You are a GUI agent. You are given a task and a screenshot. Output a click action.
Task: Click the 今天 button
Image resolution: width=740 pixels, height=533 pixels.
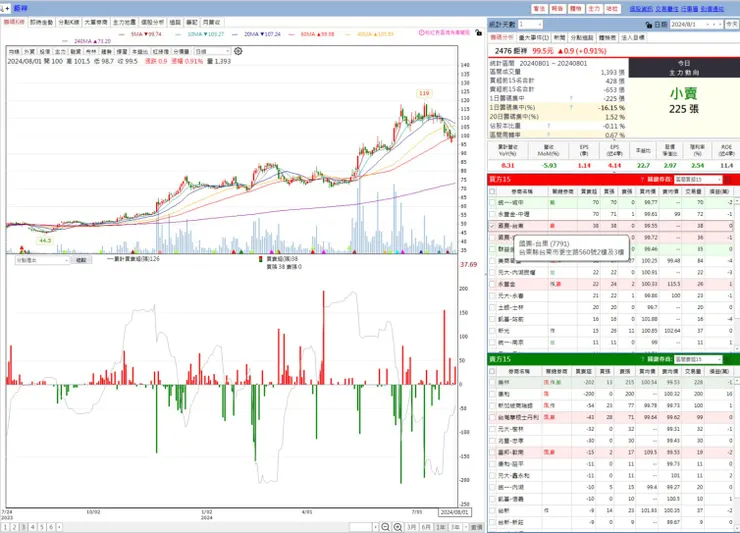tap(732, 24)
